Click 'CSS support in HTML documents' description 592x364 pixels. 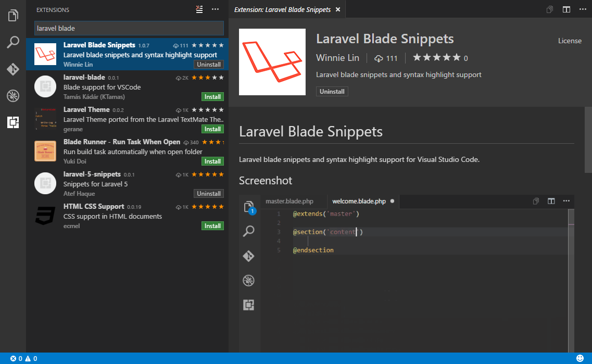pos(112,216)
